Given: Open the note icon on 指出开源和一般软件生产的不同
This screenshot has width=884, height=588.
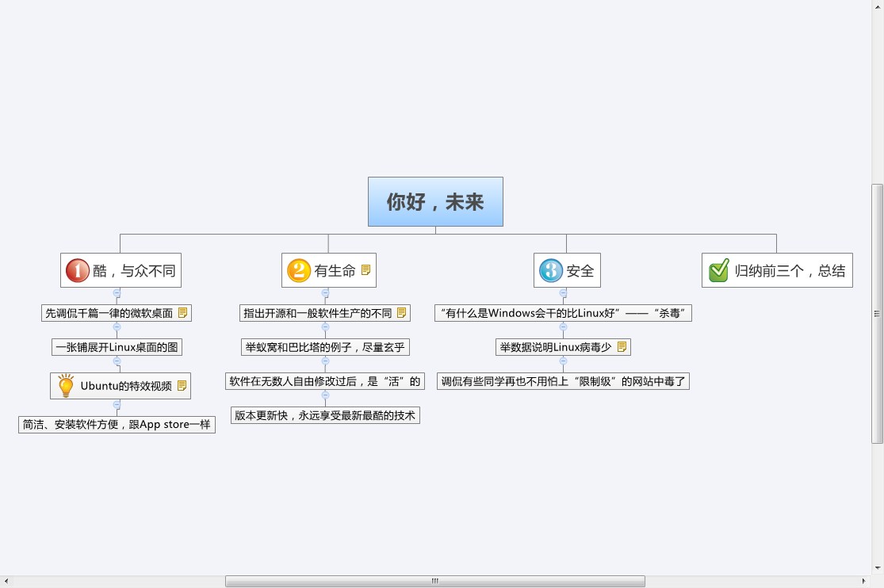Looking at the screenshot, I should click(x=401, y=312).
